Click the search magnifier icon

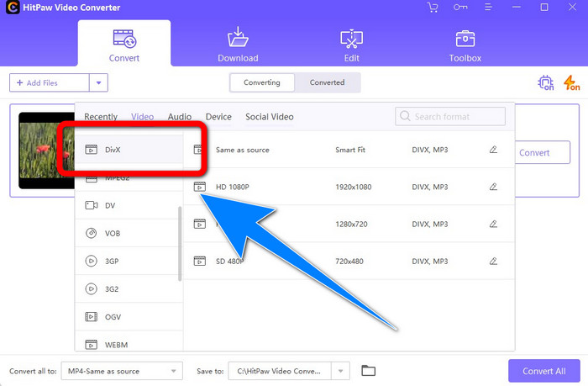pos(405,116)
